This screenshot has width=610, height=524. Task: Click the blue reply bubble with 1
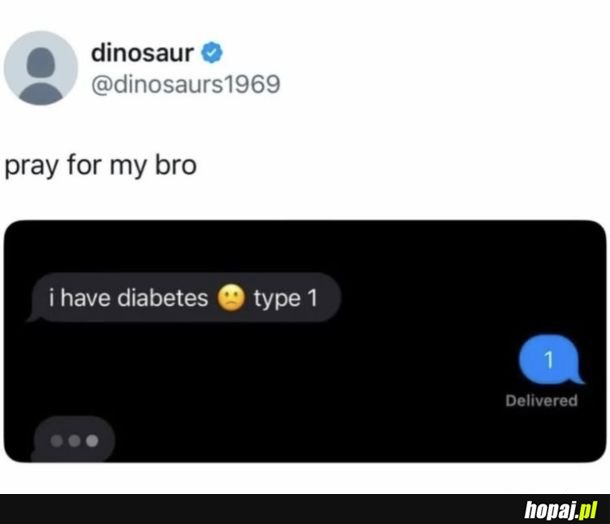(x=549, y=359)
